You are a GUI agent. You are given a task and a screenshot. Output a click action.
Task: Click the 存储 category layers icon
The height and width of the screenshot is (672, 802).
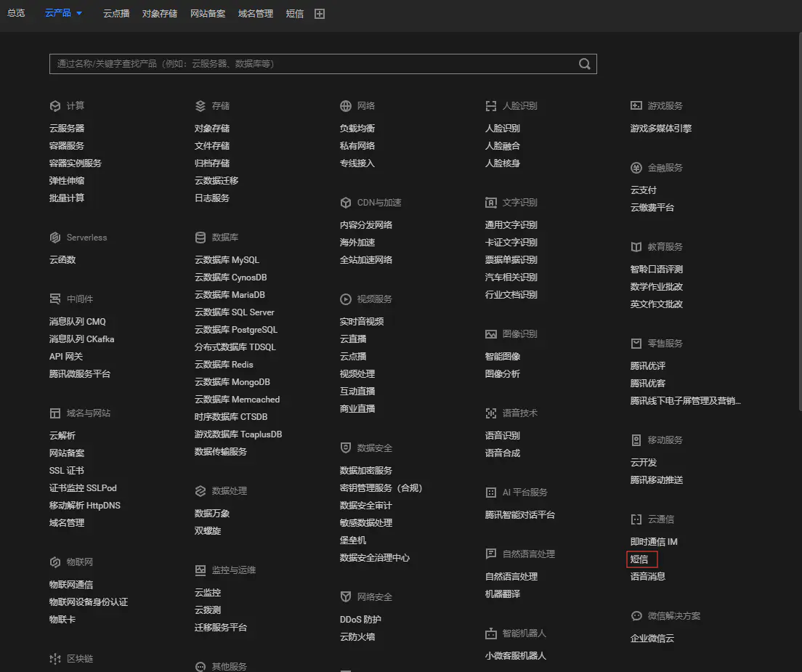point(200,106)
